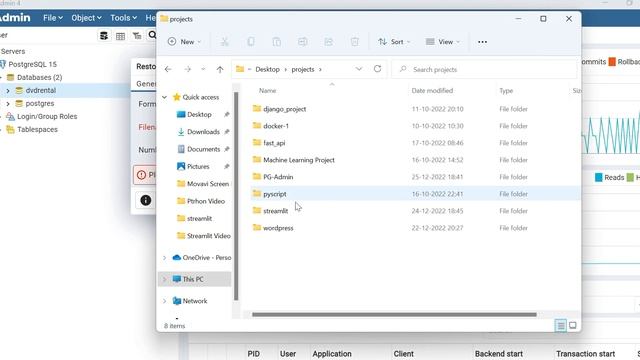Refresh the projects folder view
This screenshot has width=640, height=360.
pos(377,69)
